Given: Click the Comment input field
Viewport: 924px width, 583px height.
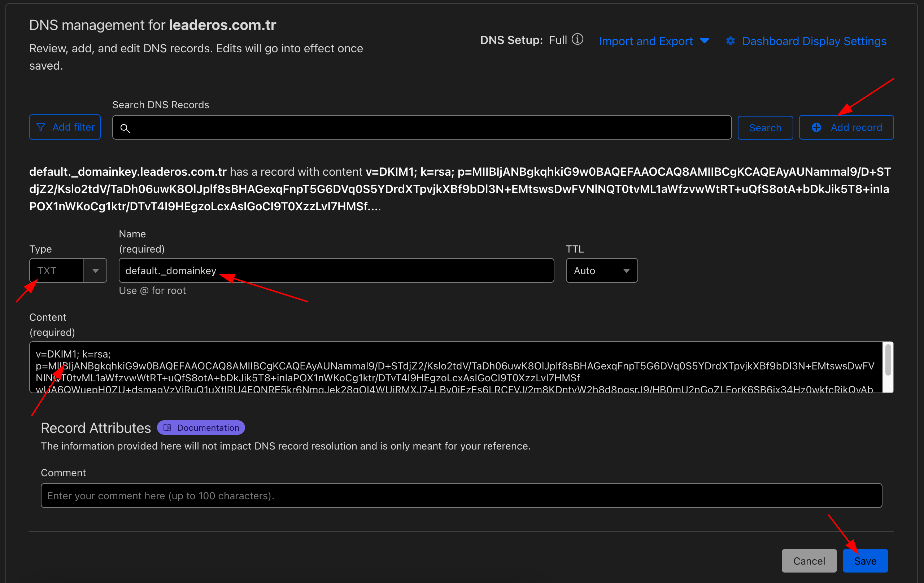Looking at the screenshot, I should [461, 496].
